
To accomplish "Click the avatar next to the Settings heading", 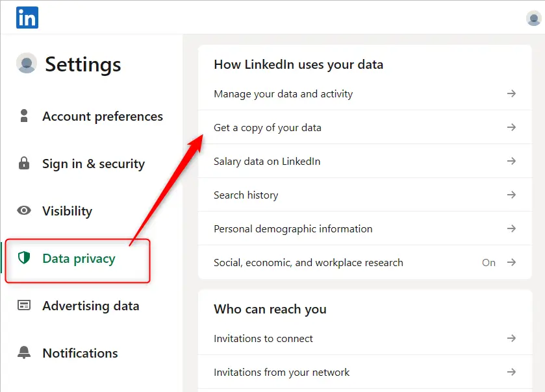I will 26,64.
